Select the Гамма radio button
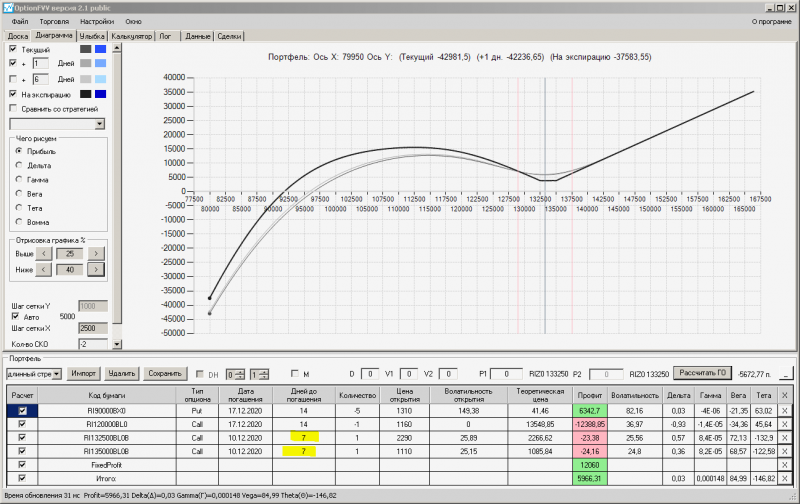 click(x=19, y=180)
